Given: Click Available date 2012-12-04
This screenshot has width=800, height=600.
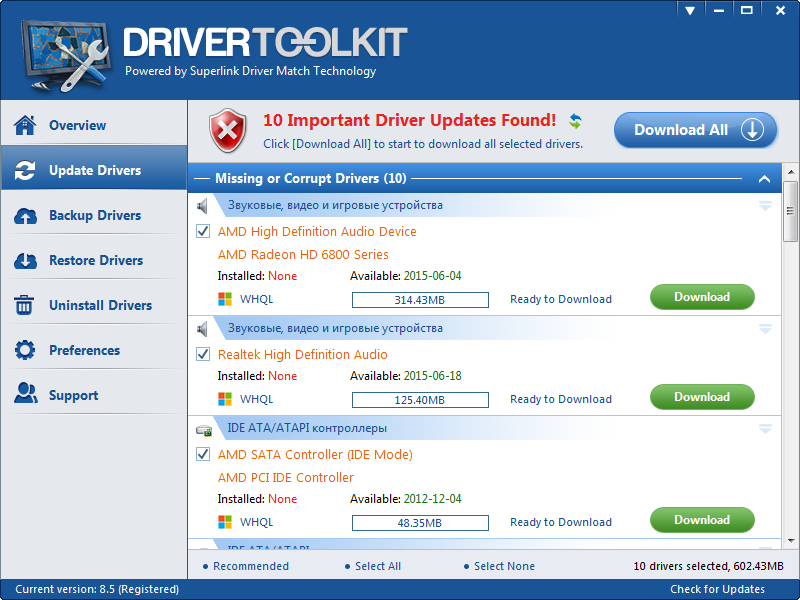Looking at the screenshot, I should [x=433, y=499].
